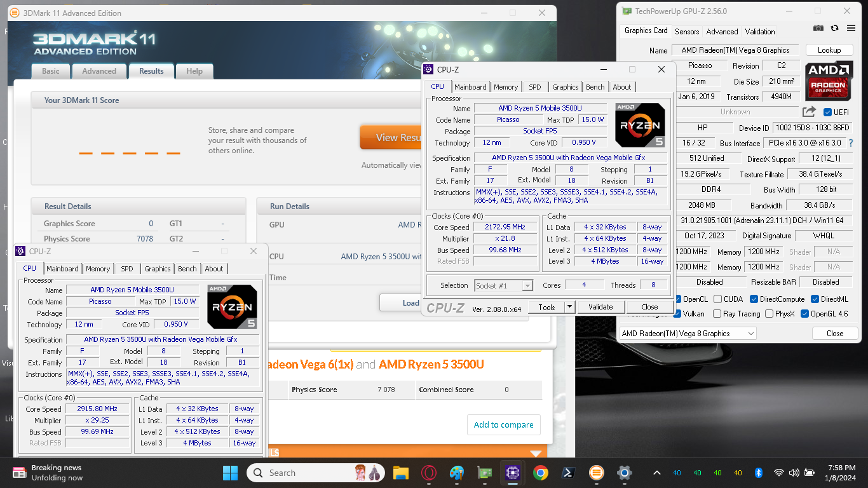This screenshot has height=488, width=868.
Task: Toggle the Vulkan checkbox
Action: 678,314
